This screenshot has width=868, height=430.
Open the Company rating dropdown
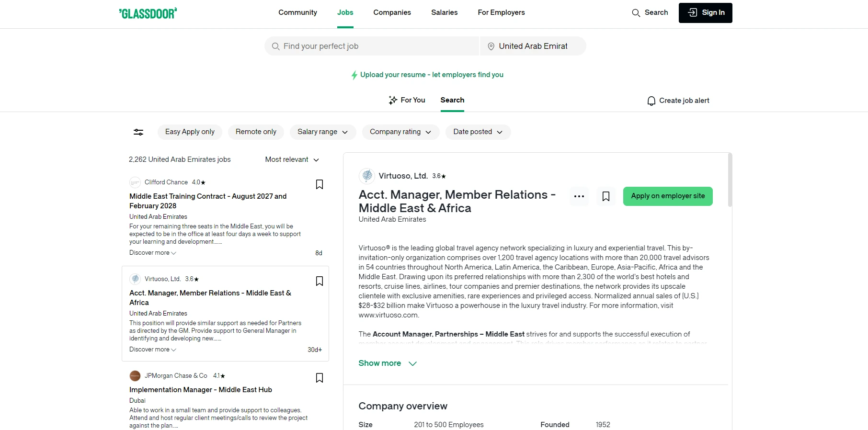click(400, 132)
